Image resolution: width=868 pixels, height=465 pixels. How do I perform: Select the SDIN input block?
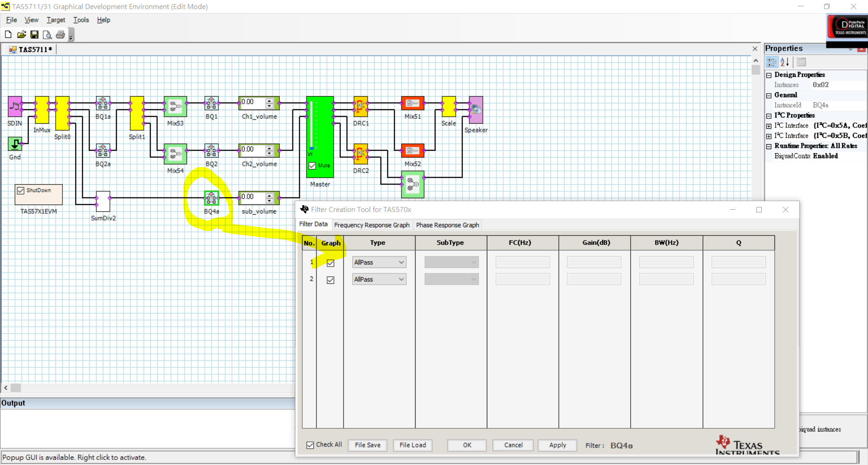(15, 107)
